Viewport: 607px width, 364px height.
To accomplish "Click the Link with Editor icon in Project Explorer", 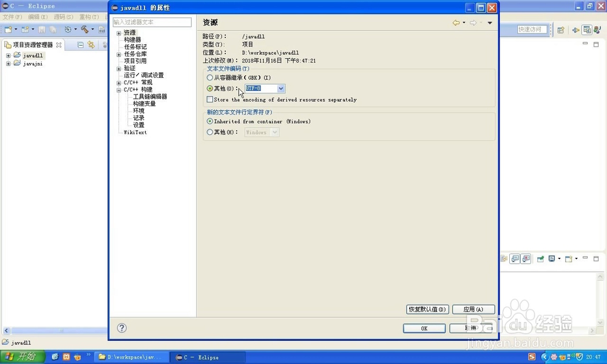I will (91, 44).
